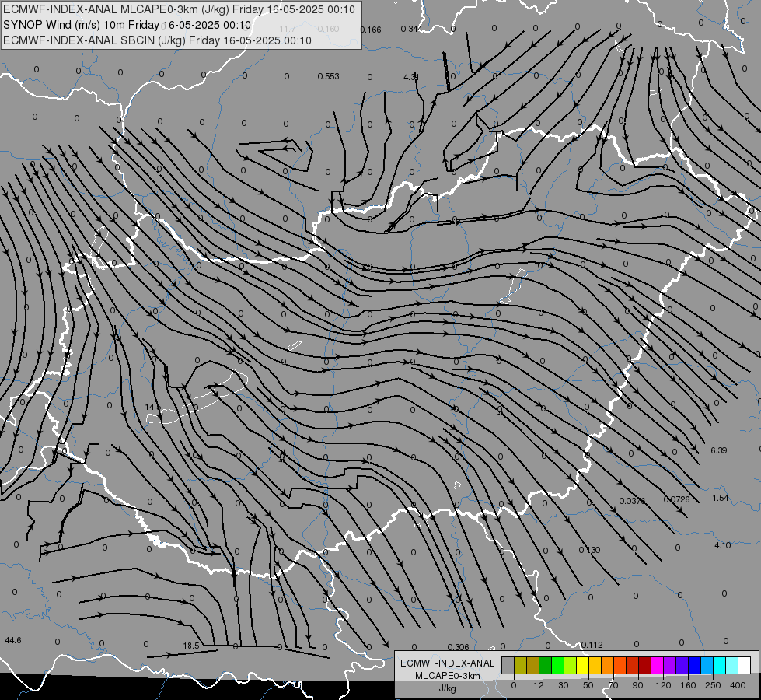
Task: Click the SYNOP Wind 10m title line
Action: coord(127,25)
